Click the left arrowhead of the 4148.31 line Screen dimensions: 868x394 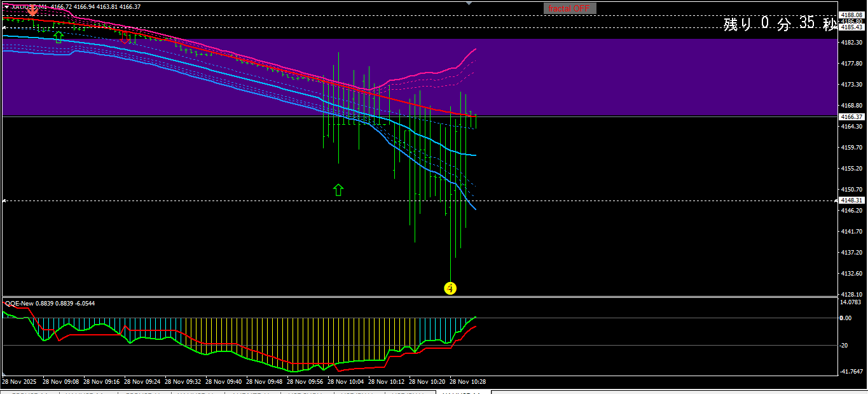(x=5, y=201)
